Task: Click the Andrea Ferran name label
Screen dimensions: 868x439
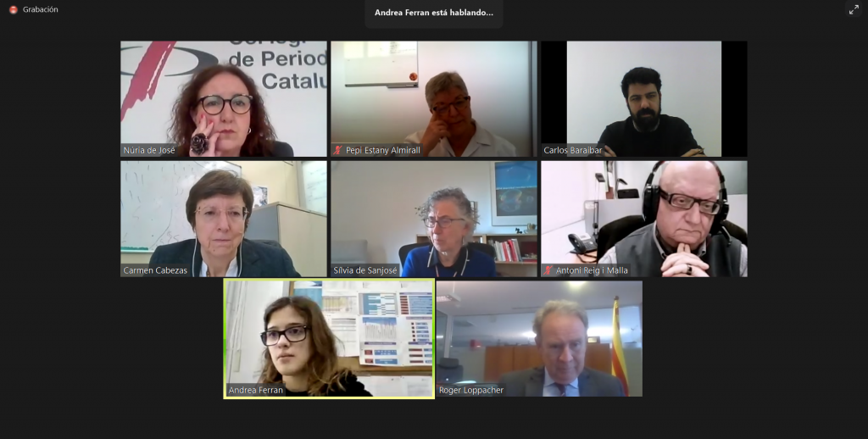Action: (x=256, y=391)
